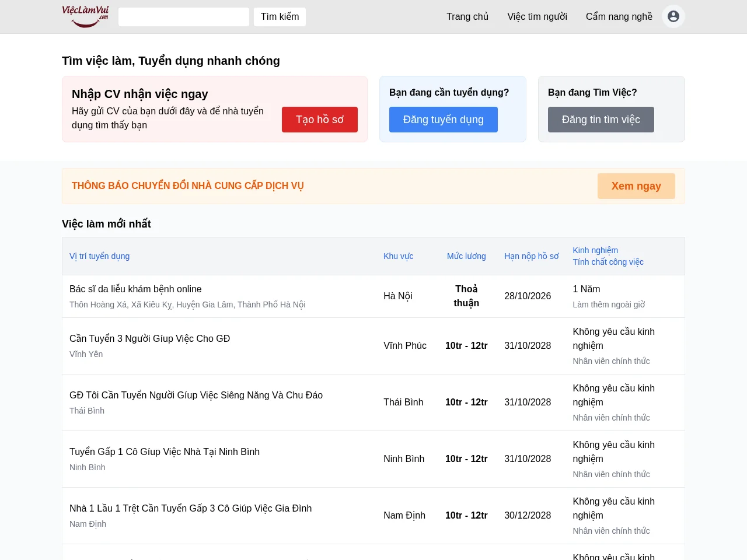The height and width of the screenshot is (560, 747).
Task: Open the service provider change notice link
Action: (x=188, y=186)
